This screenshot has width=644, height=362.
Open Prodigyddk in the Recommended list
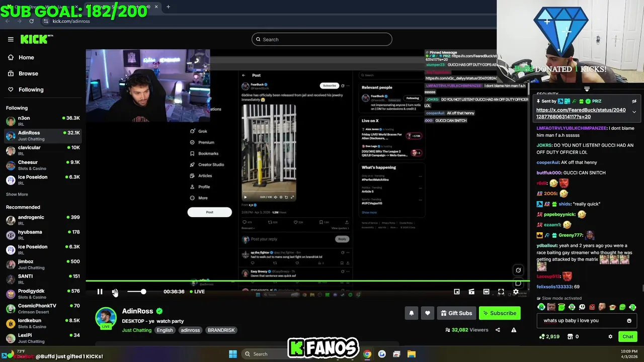[43, 294]
